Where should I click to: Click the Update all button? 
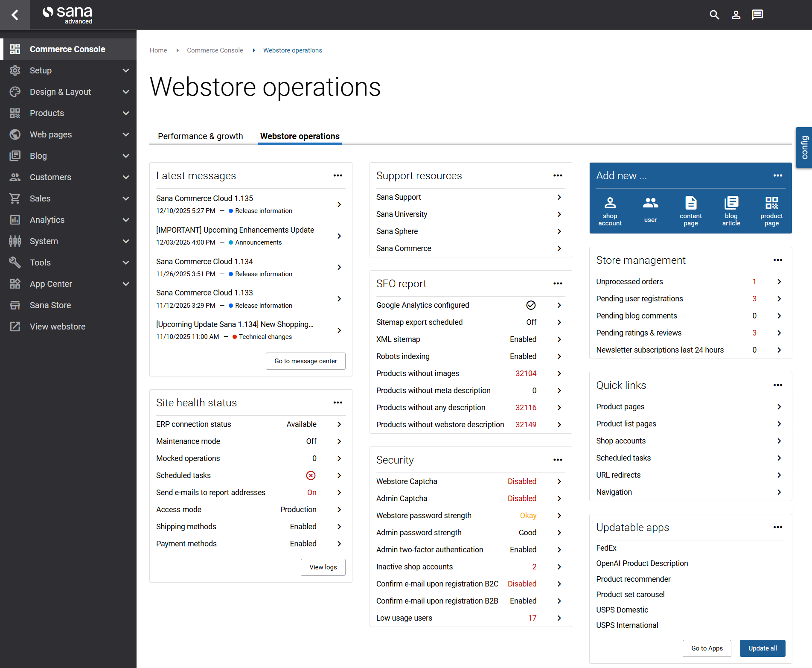click(x=762, y=648)
